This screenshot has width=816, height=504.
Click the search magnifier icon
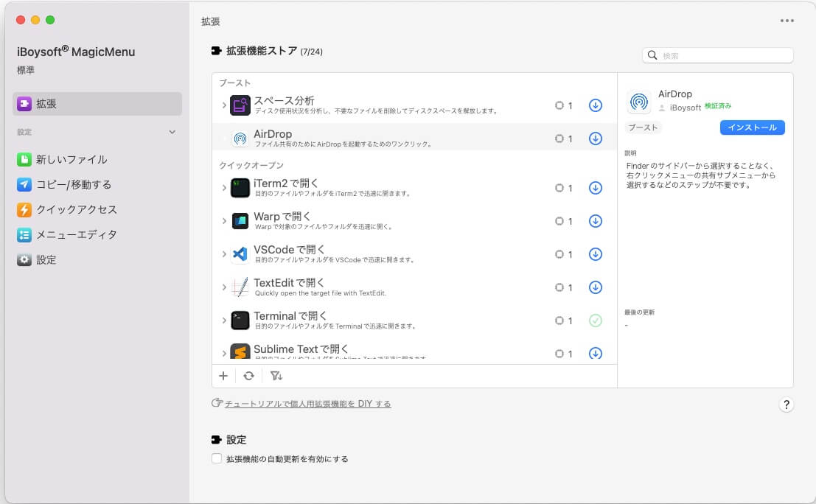pyautogui.click(x=652, y=55)
